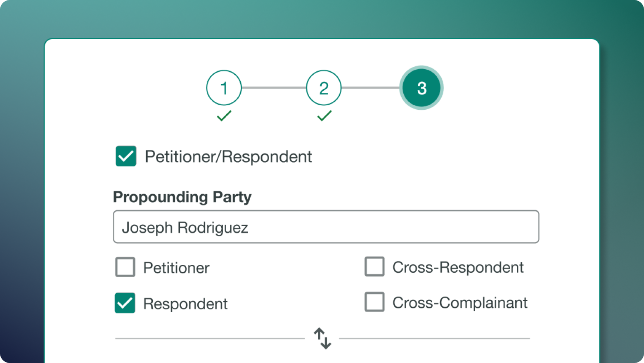
Task: Click the green checkmark under step 1
Action: pos(224,117)
